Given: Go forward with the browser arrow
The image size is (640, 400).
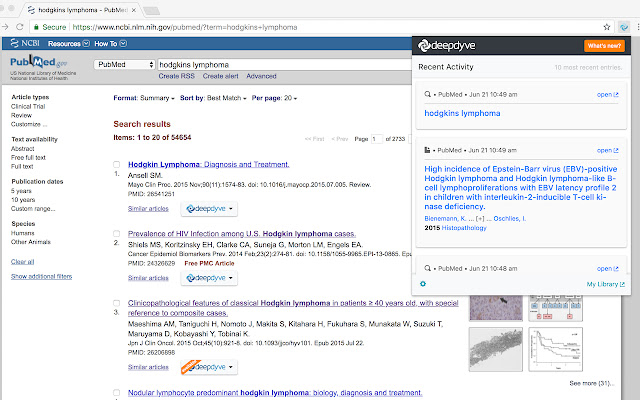Looking at the screenshot, I should [5, 27].
